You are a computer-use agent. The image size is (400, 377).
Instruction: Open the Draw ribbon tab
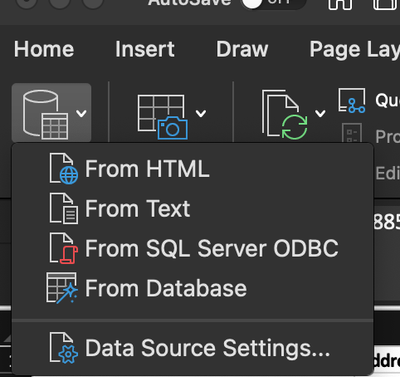pos(242,49)
